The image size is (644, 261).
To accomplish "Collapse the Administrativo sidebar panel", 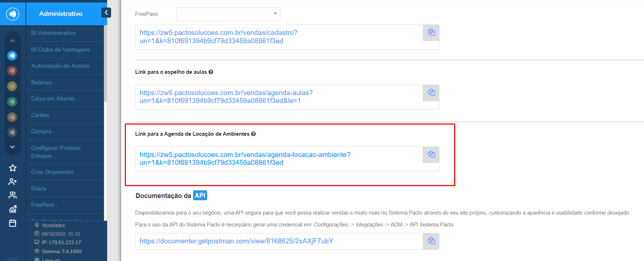I will coord(106,13).
